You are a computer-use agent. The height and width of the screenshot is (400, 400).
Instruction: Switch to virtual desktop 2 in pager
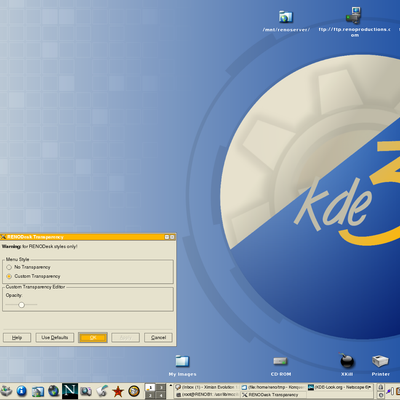(x=150, y=395)
